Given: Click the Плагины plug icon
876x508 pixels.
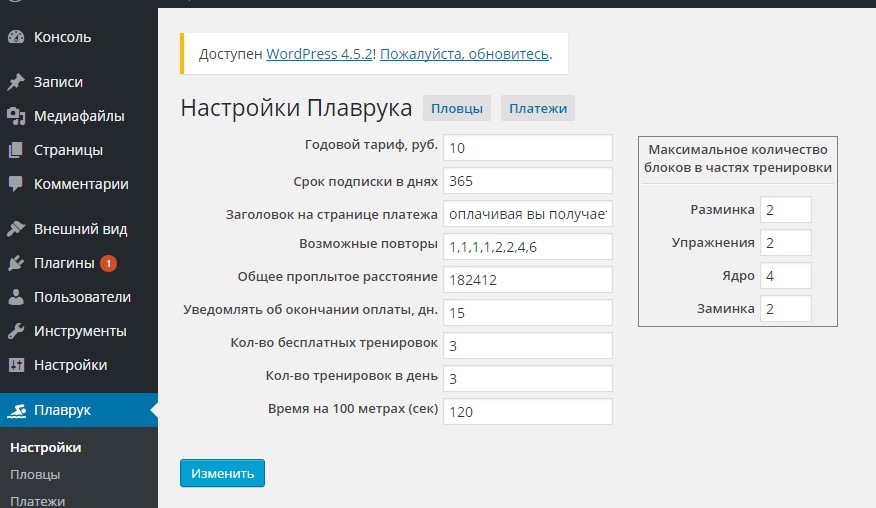Looking at the screenshot, I should pyautogui.click(x=16, y=263).
